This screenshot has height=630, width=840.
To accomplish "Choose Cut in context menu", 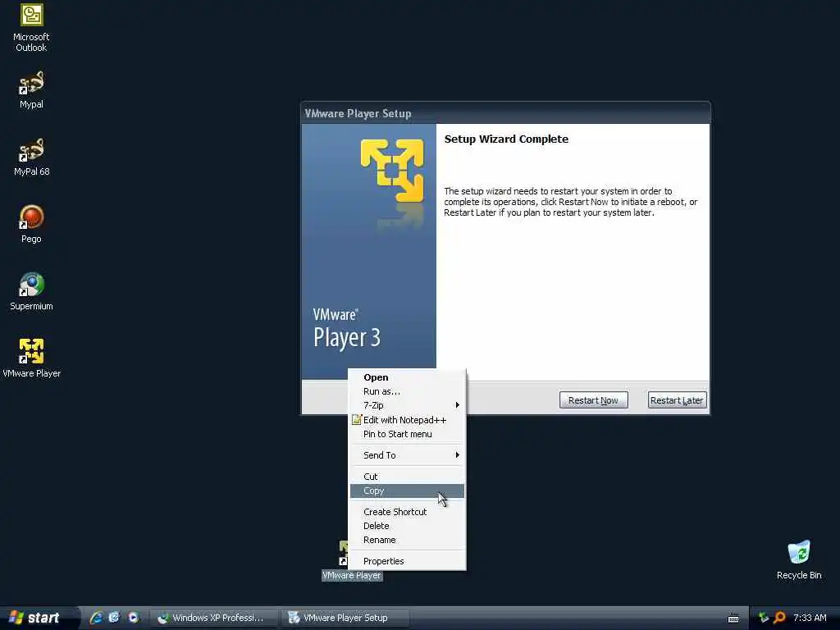I will tap(407, 477).
